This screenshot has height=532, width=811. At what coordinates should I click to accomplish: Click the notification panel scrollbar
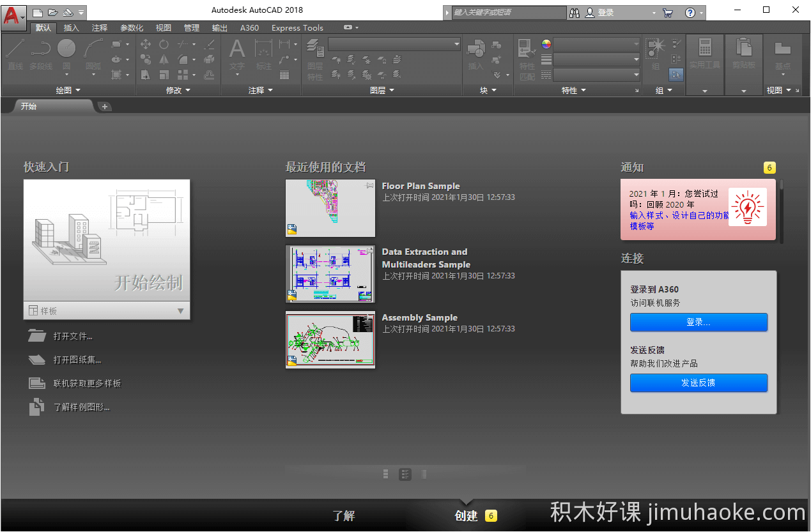pyautogui.click(x=781, y=210)
